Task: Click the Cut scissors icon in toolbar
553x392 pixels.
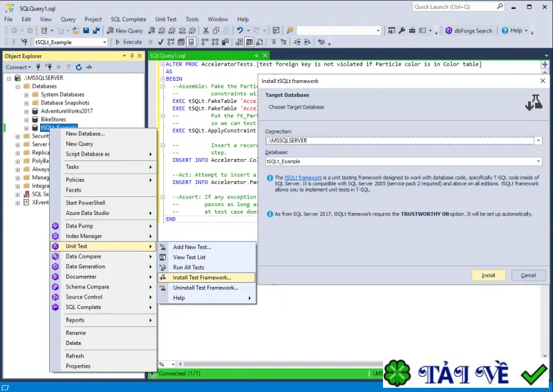Action: tap(206, 30)
